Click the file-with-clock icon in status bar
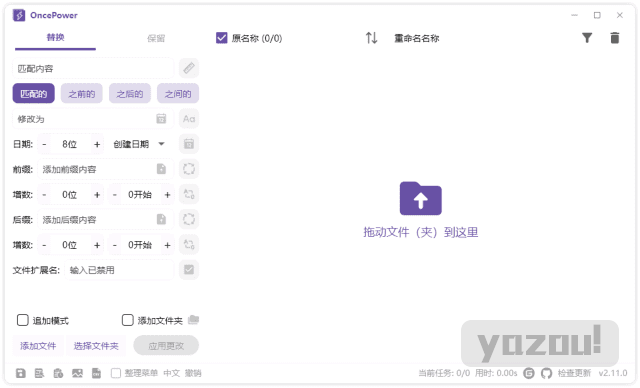 (58, 373)
